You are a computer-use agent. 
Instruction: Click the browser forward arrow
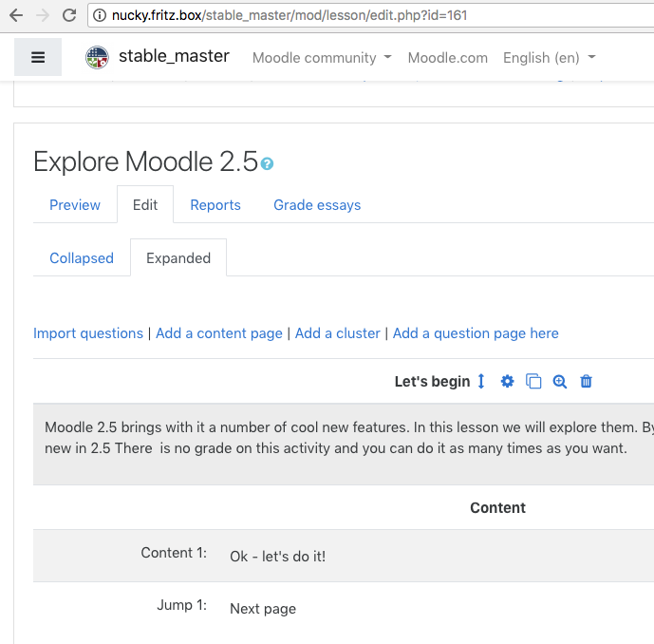coord(43,15)
